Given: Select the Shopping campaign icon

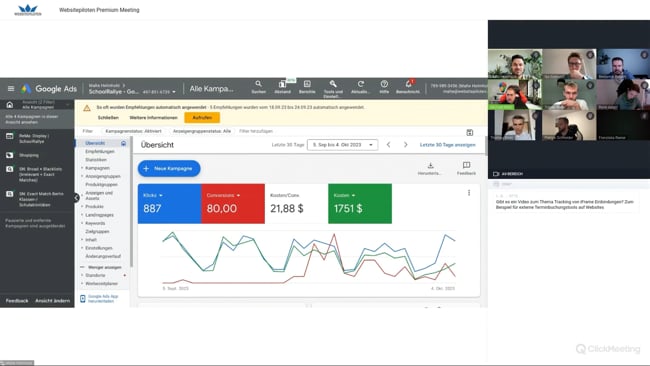Looking at the screenshot, I should 10,155.
